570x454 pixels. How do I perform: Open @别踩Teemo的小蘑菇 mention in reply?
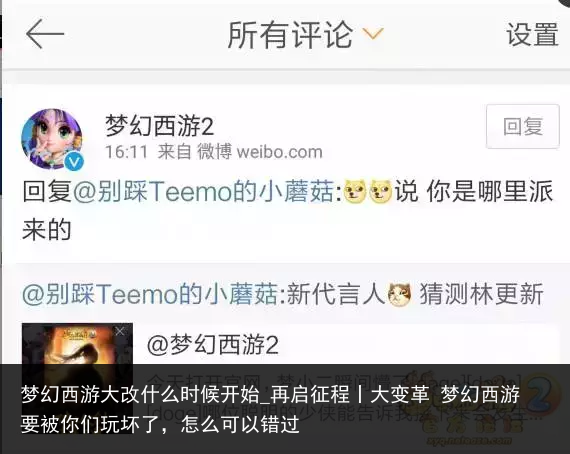[204, 191]
